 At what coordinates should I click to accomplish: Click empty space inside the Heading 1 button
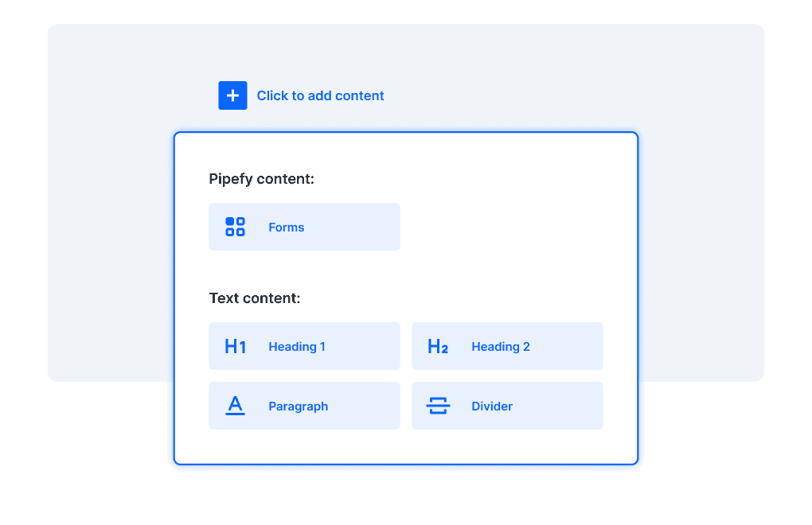point(366,346)
